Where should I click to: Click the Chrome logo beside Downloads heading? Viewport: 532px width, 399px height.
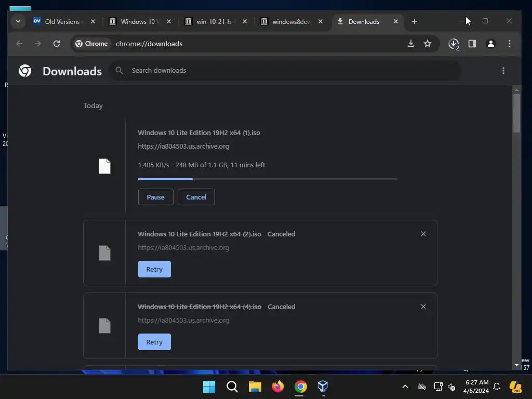point(25,71)
